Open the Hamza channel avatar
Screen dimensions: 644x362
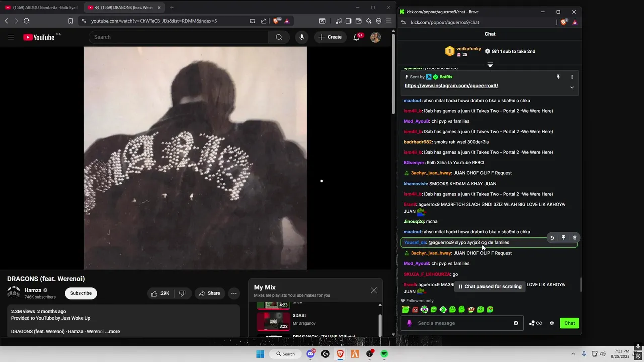pos(14,293)
